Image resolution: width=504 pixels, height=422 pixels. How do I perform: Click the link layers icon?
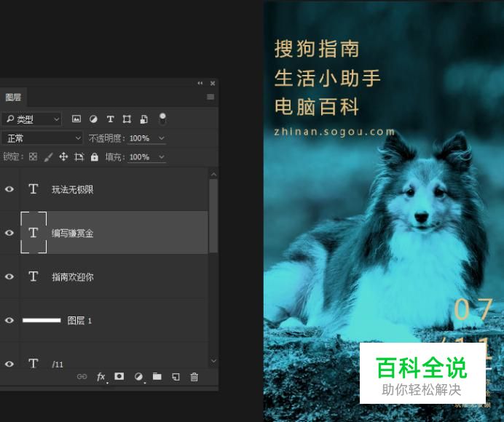coord(82,376)
